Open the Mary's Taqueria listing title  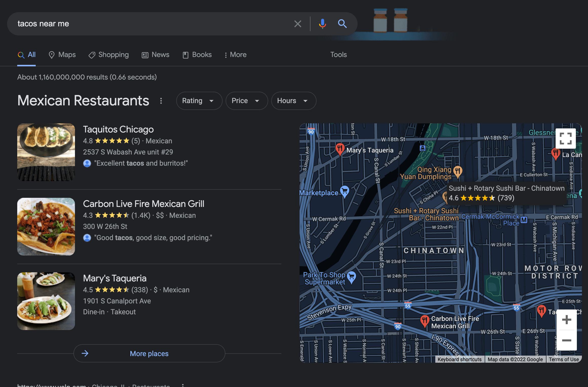coord(115,278)
